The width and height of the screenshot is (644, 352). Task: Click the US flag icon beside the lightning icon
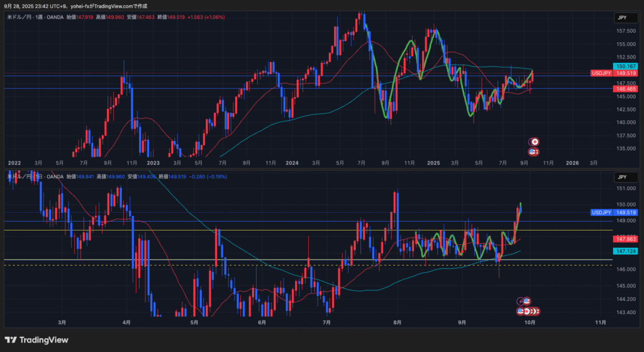[527, 302]
